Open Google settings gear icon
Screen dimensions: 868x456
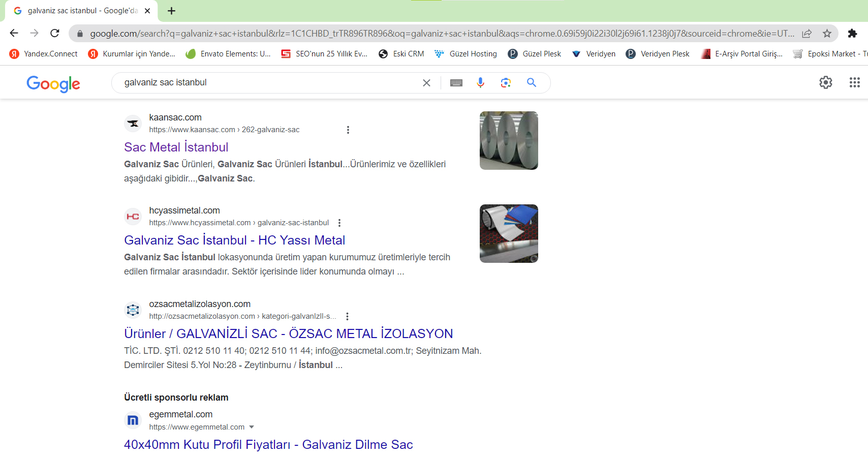coord(826,82)
